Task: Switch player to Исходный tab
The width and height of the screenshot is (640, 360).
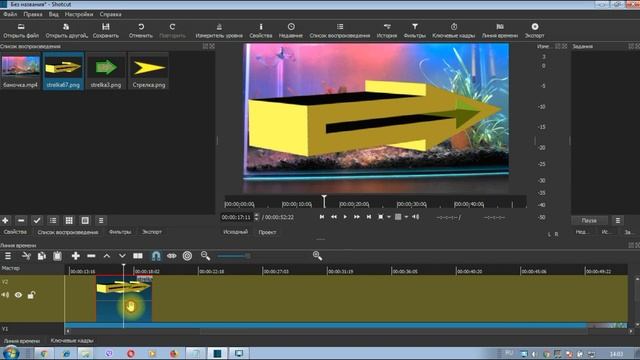Action: 236,232
